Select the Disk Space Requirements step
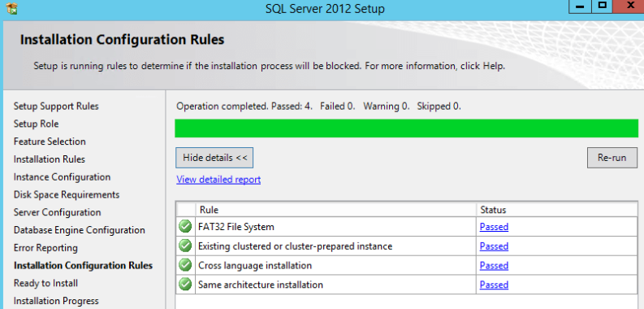The width and height of the screenshot is (644, 309). [67, 194]
